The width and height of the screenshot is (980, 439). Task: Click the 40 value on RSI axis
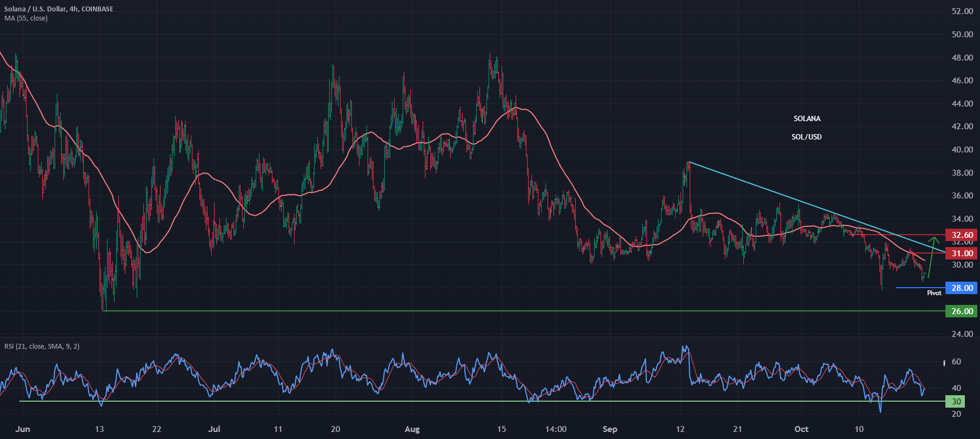(x=956, y=388)
